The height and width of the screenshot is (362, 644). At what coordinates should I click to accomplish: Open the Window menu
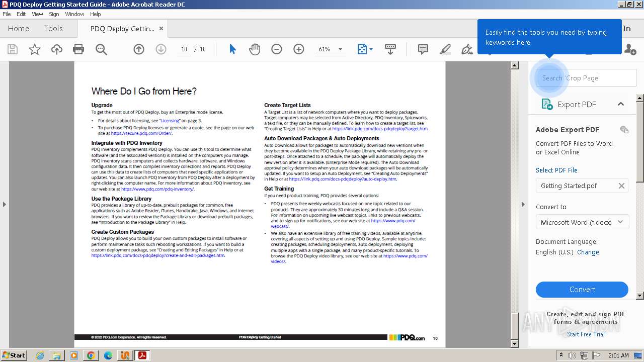pyautogui.click(x=74, y=14)
